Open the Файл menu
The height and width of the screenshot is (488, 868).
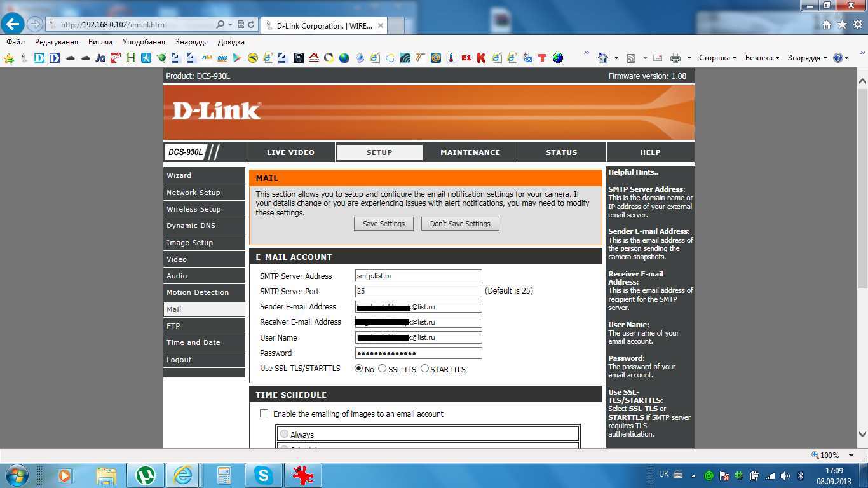coord(15,42)
